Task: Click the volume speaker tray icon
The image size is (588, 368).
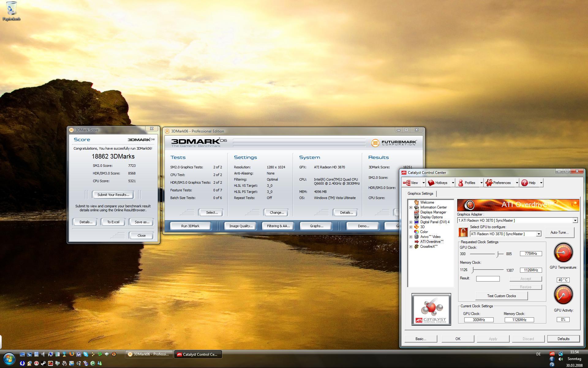Action: (560, 359)
